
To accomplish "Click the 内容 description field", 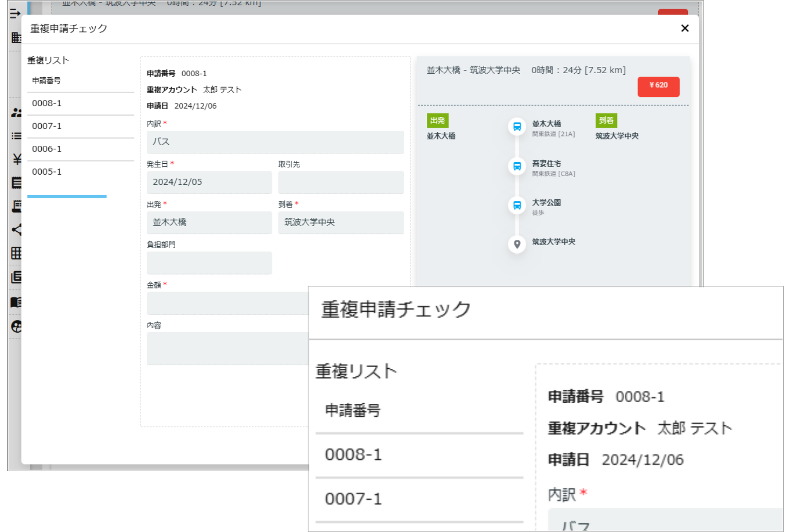I will (x=227, y=348).
